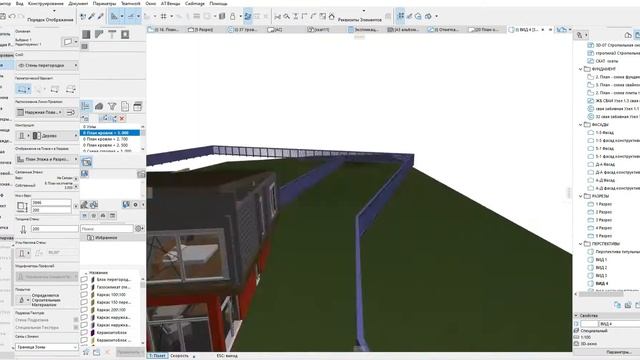The image size is (640, 360).
Task: Open the Дерево building material dropdown
Action: point(55,136)
